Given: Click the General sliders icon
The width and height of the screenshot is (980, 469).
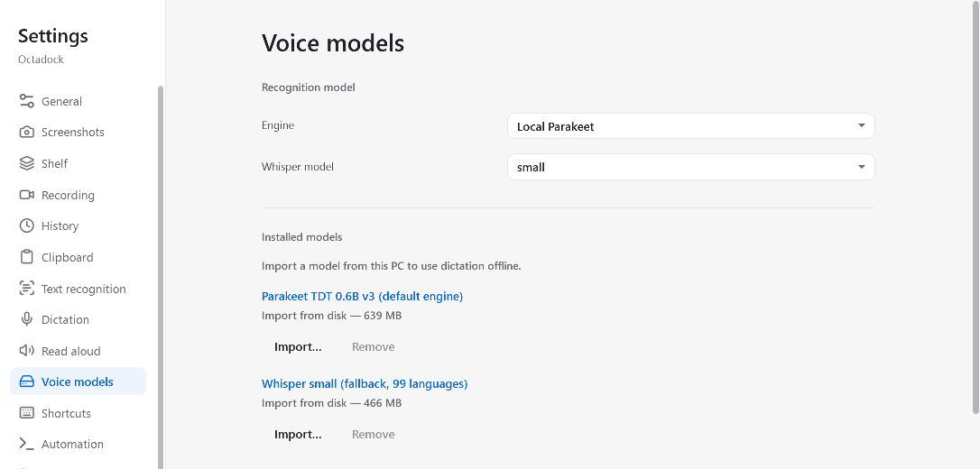Looking at the screenshot, I should (x=26, y=101).
